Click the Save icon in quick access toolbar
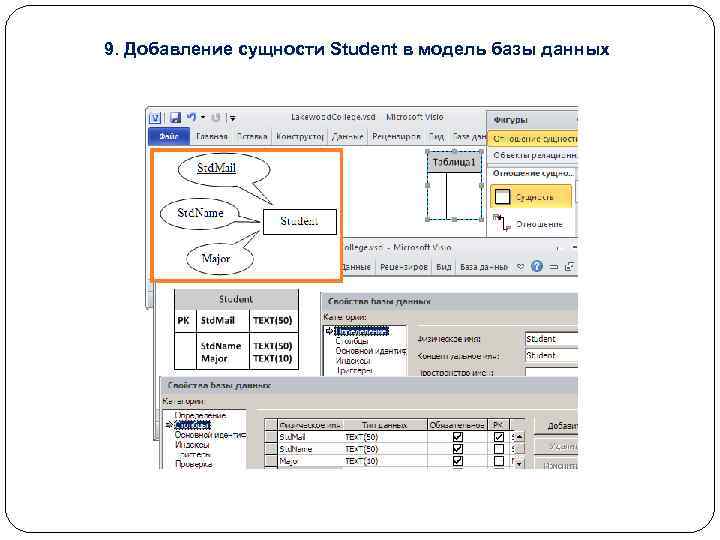 coord(175,118)
